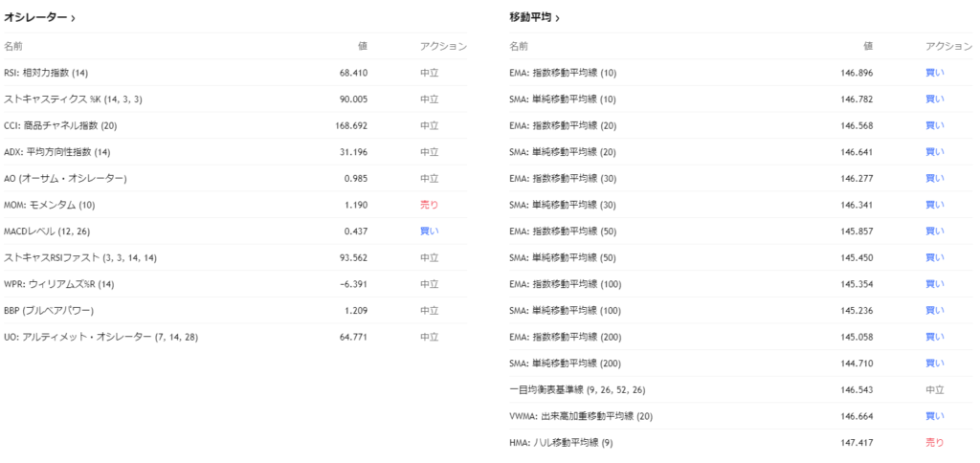Screen dimensions: 980x463
Task: Click the ADX value 31.196
Action: click(x=349, y=152)
